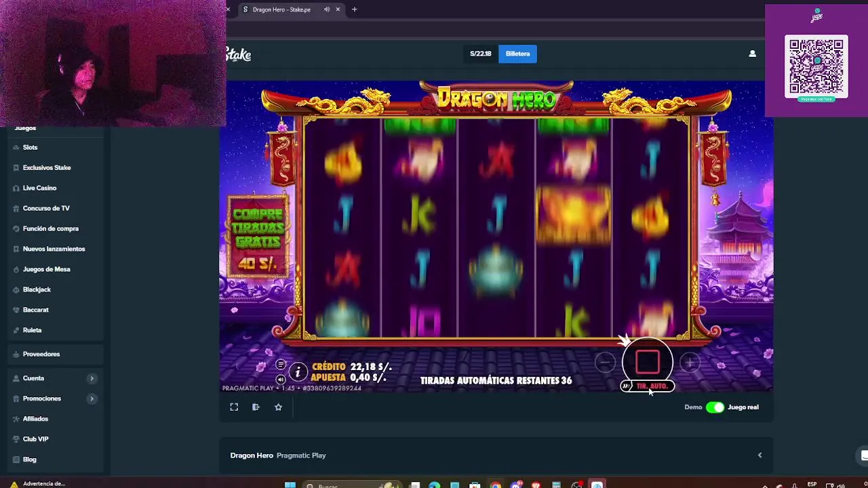This screenshot has width=868, height=488.
Task: Increase the bet with the plus button
Action: click(x=690, y=363)
